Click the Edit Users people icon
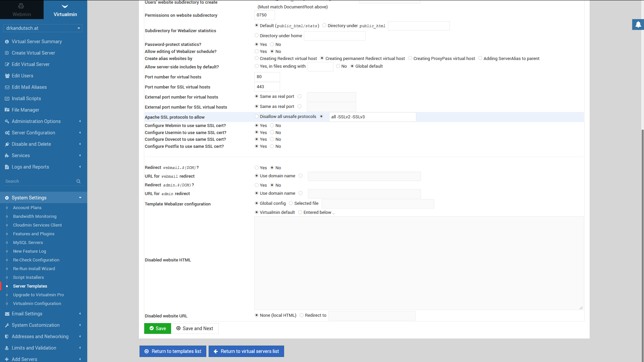 coord(7,76)
